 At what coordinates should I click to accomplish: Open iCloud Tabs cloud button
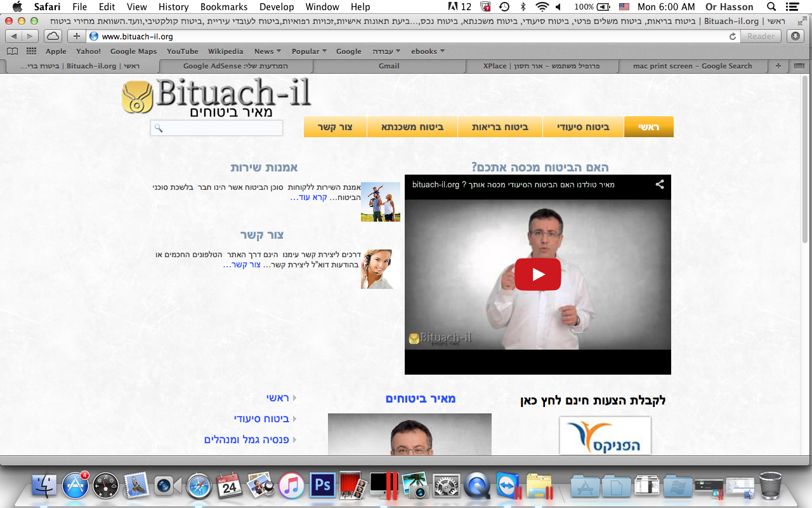click(53, 36)
